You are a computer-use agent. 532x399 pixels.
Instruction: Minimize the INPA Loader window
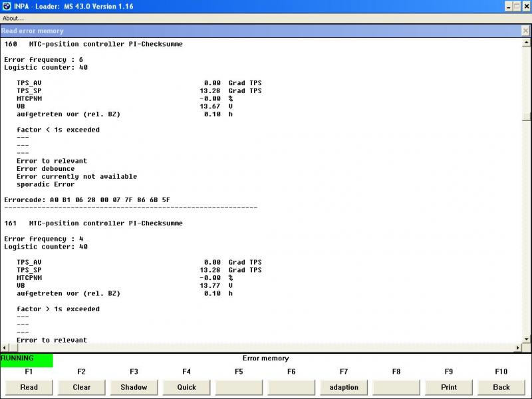[509, 6]
